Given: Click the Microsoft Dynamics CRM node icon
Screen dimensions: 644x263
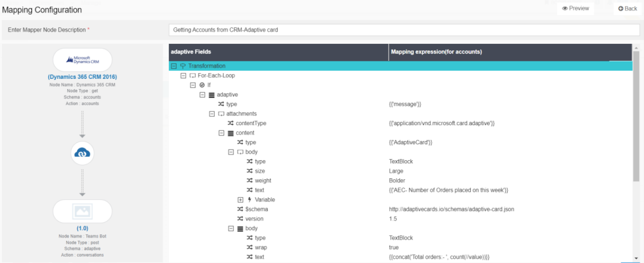Looking at the screenshot, I should 82,60.
